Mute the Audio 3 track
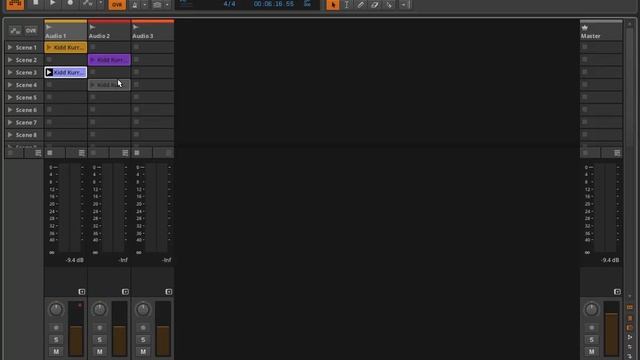Screen dimensions: 640x360 click(x=143, y=351)
